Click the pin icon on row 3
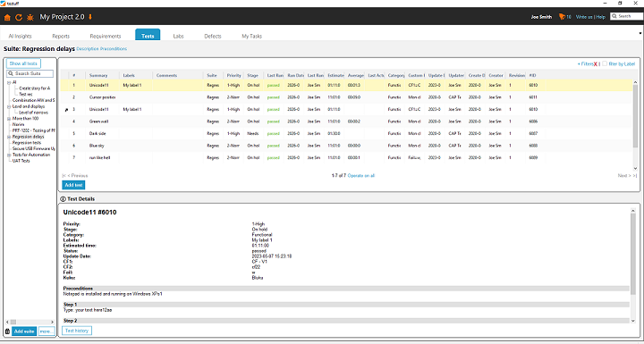The height and width of the screenshot is (344, 644). [x=65, y=110]
